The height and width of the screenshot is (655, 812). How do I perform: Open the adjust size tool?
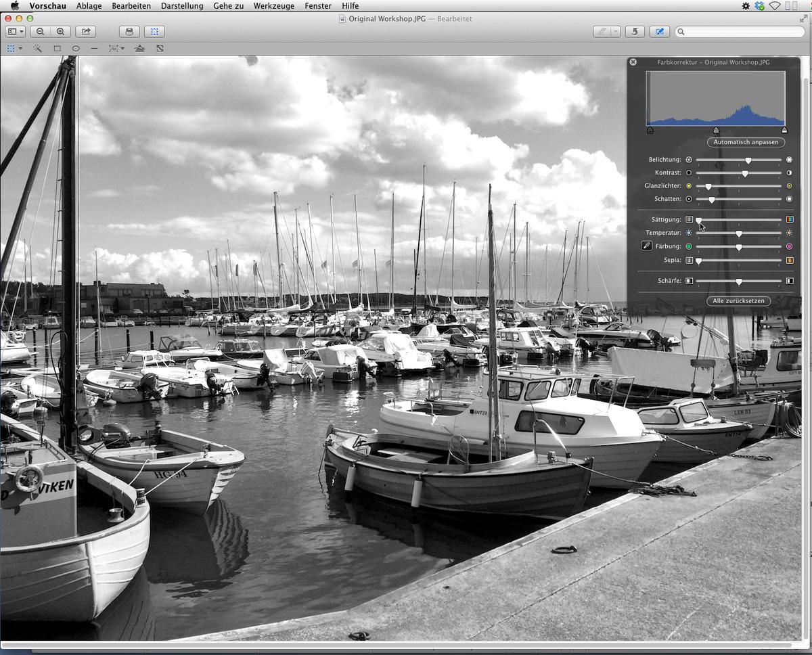point(160,49)
